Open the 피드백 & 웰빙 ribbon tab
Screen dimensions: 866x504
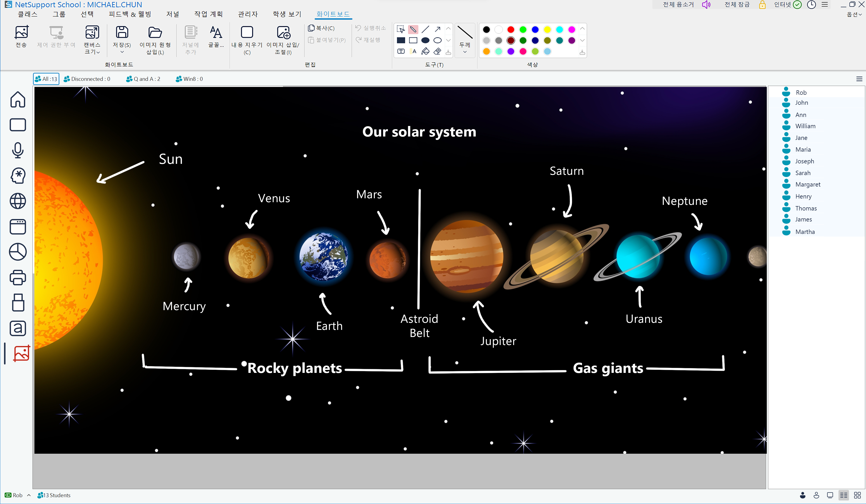(x=130, y=14)
